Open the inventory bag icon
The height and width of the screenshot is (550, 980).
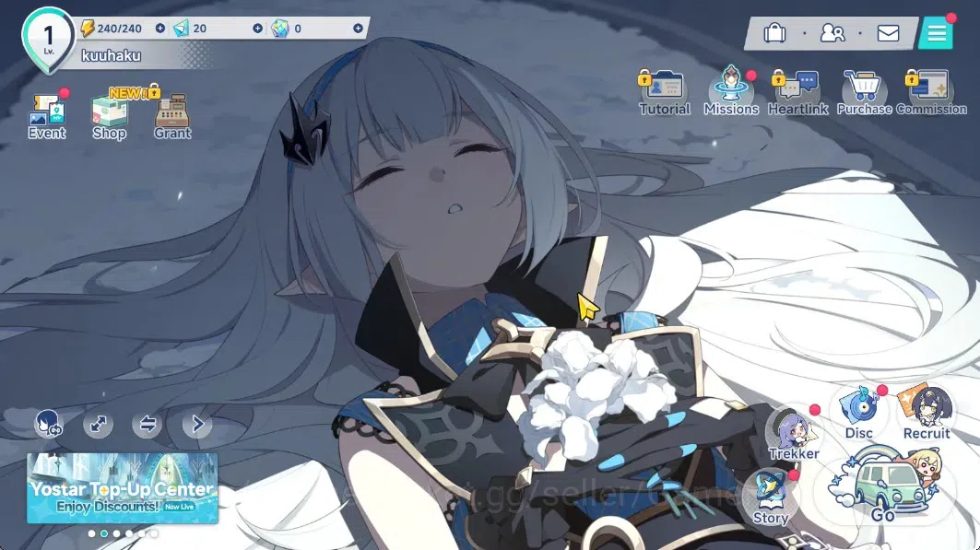pos(774,32)
